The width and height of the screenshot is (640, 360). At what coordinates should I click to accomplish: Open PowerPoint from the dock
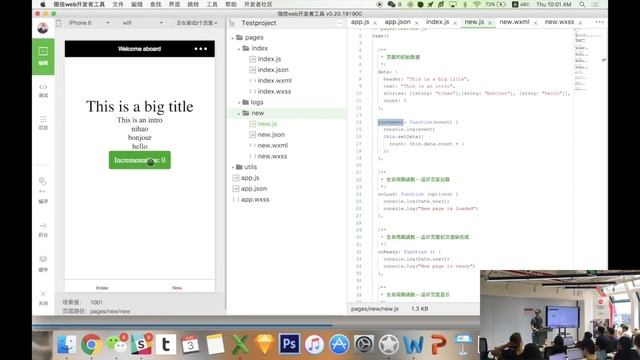[438, 344]
